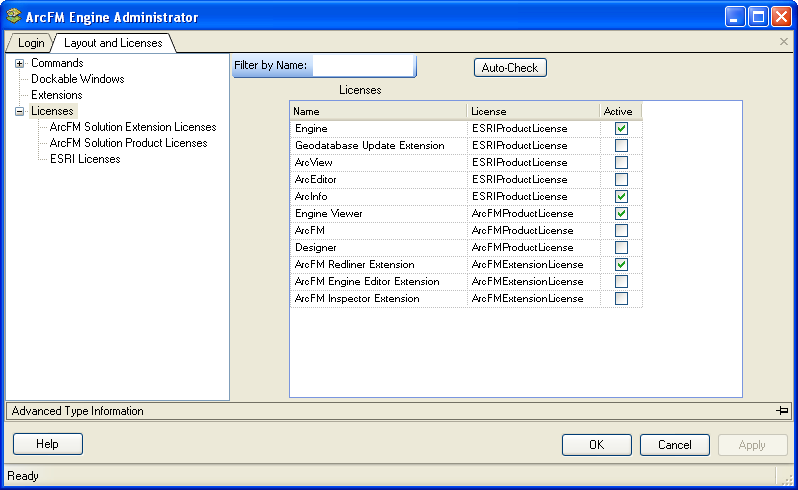Screen dimensions: 798x490
Task: Click the Cancel button
Action: click(674, 445)
